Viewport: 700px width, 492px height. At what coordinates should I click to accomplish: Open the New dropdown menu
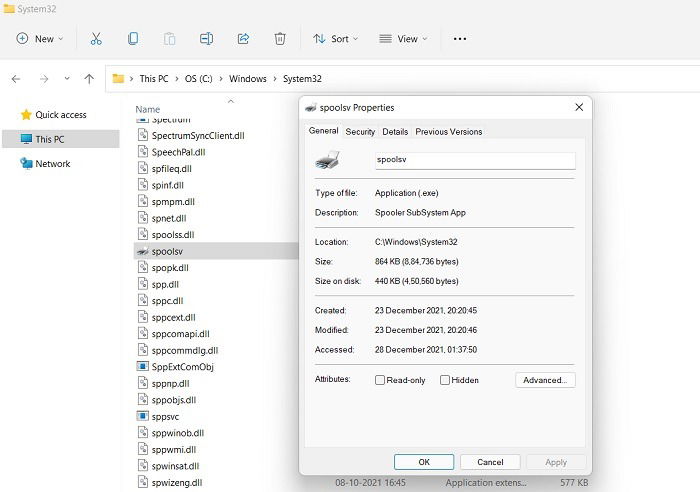pyautogui.click(x=40, y=39)
